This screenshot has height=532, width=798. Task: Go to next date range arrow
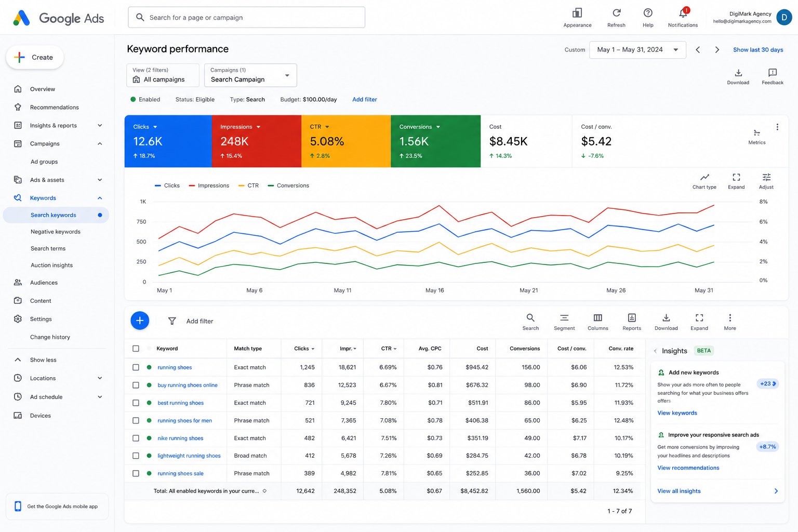(717, 50)
